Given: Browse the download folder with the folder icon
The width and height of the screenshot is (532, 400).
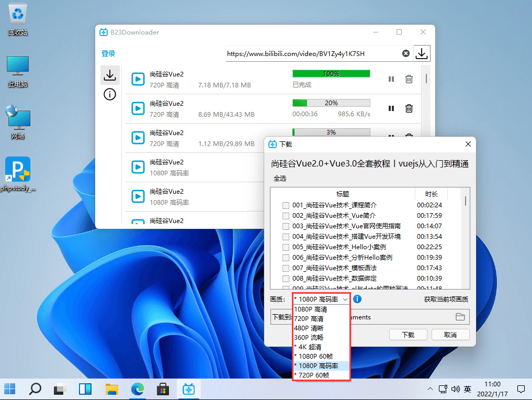Looking at the screenshot, I should click(460, 317).
